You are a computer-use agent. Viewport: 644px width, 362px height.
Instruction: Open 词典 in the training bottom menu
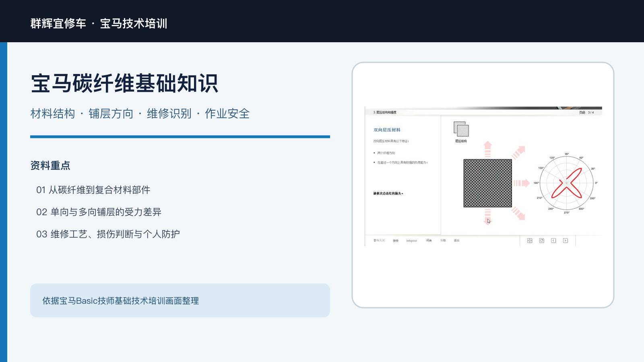[x=429, y=241]
